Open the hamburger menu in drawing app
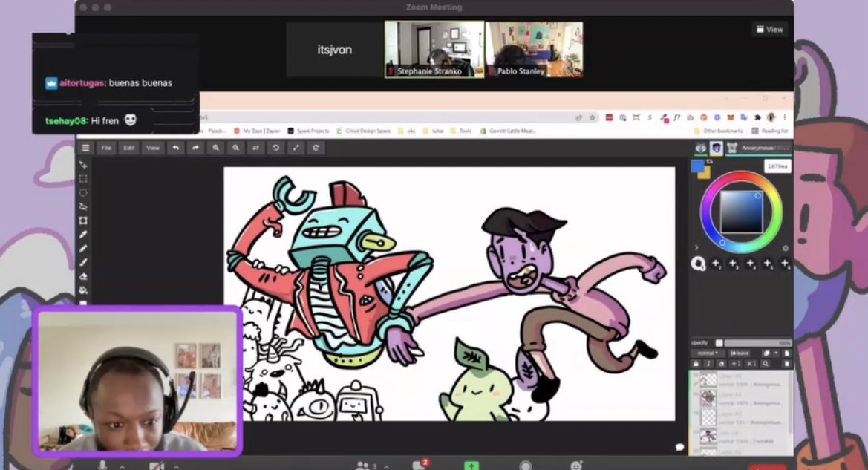This screenshot has width=868, height=470. 85,148
